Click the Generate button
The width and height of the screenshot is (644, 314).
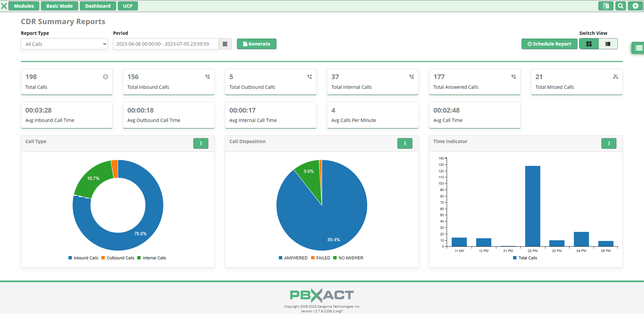[256, 44]
